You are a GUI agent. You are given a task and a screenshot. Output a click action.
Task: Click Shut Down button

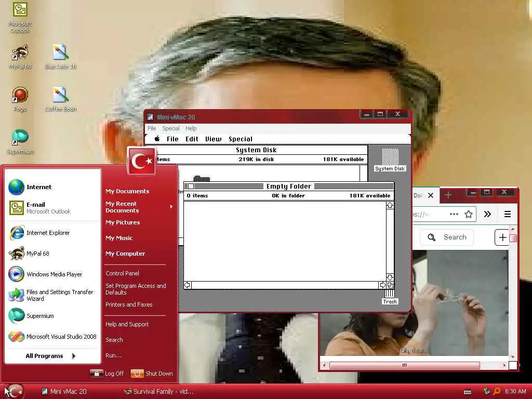[152, 374]
